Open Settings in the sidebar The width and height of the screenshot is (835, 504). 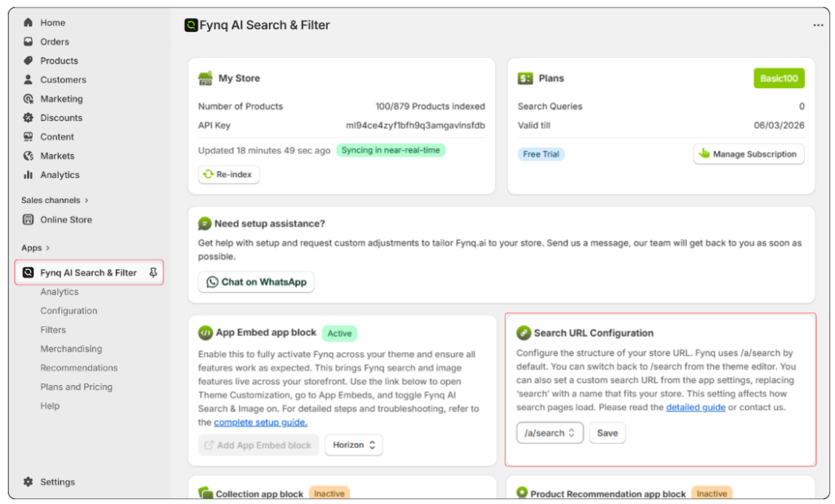[x=58, y=482]
